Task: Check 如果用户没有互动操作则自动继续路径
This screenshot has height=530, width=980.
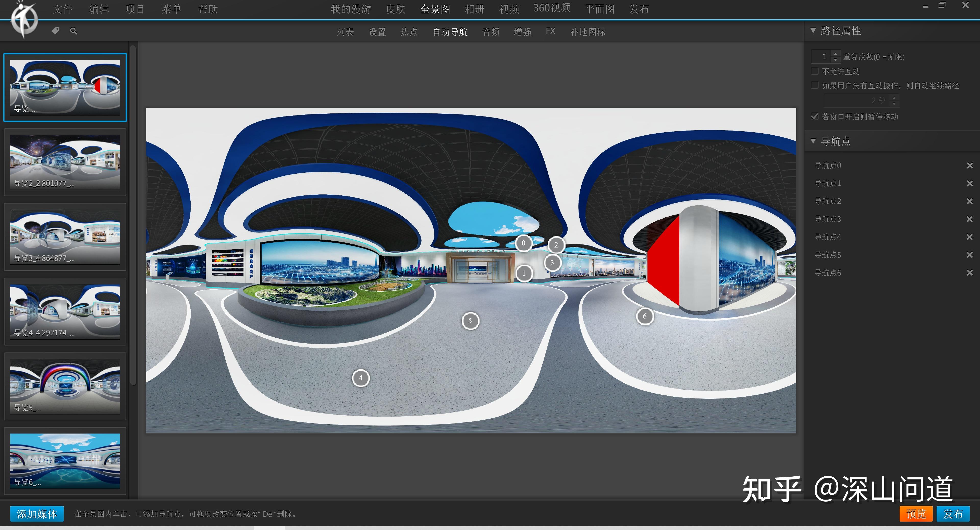Action: coord(815,85)
